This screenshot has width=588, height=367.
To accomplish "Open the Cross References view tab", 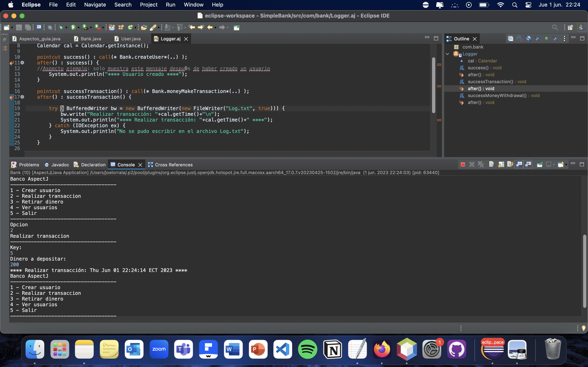I will [174, 165].
